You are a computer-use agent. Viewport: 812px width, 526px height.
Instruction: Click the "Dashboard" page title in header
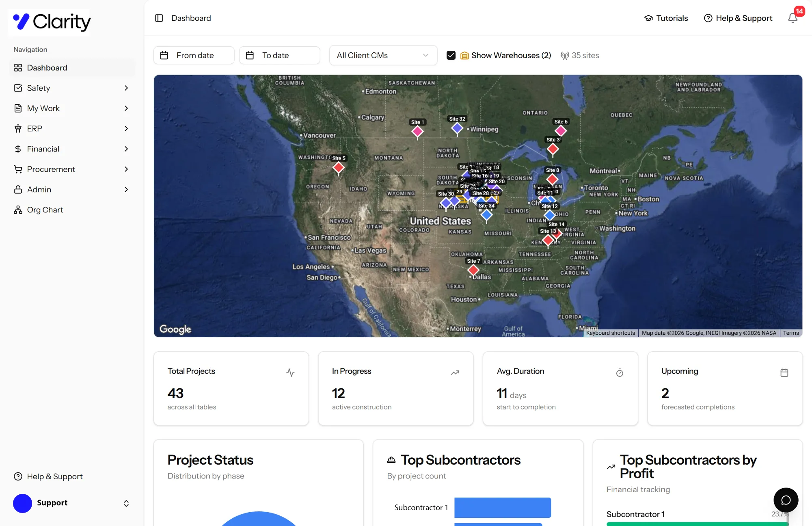coord(191,18)
